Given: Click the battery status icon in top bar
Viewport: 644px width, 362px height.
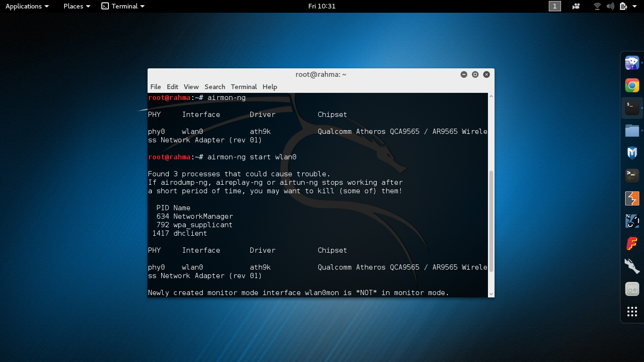Looking at the screenshot, I should point(624,6).
